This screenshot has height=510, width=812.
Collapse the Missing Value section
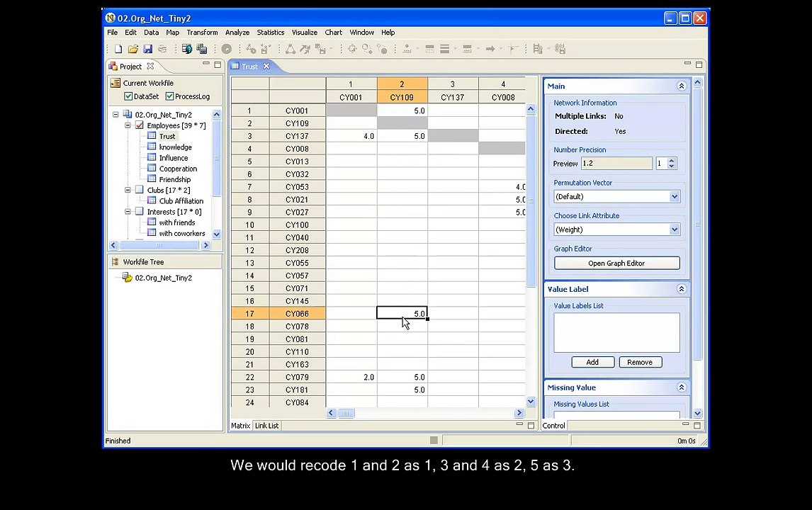point(682,387)
